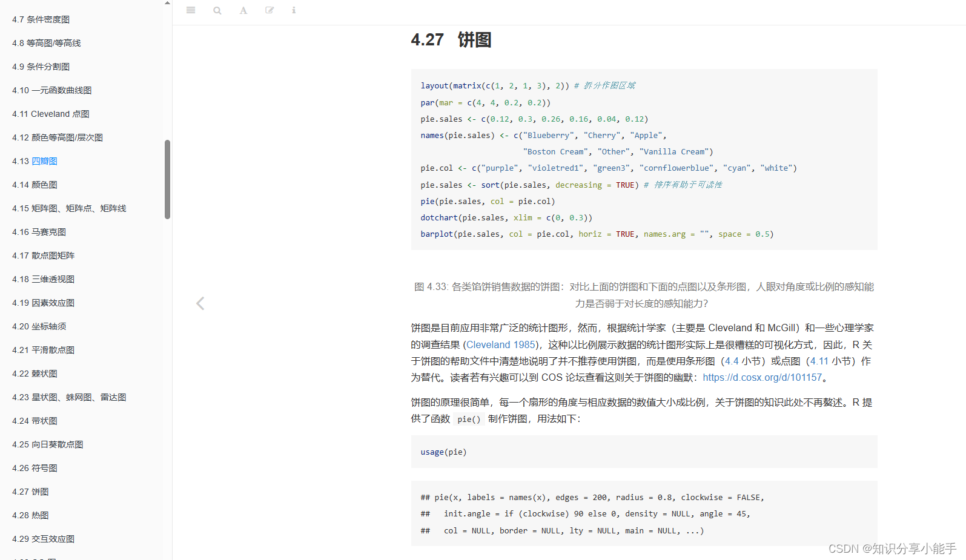The image size is (966, 560).
Task: Click the init.angle output line
Action: (585, 513)
